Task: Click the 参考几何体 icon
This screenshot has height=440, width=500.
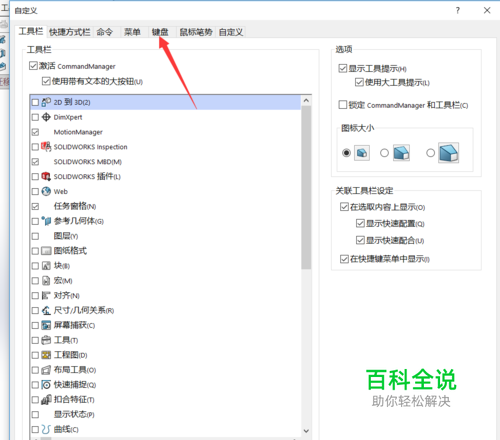Action: pos(46,221)
